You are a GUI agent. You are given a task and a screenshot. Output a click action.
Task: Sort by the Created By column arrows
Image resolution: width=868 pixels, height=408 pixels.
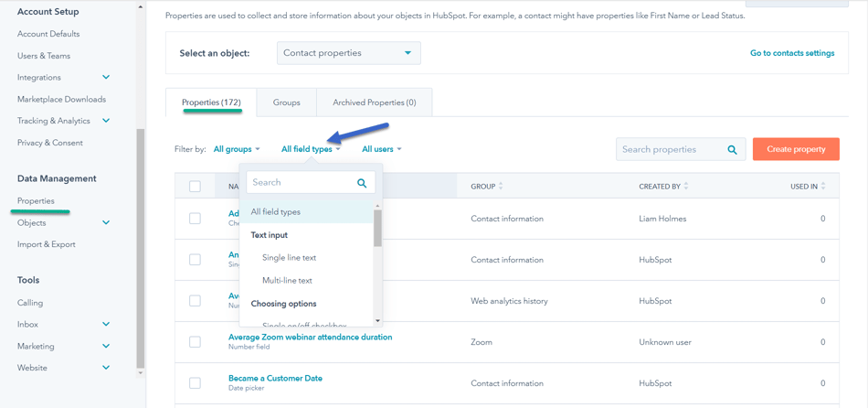point(686,187)
